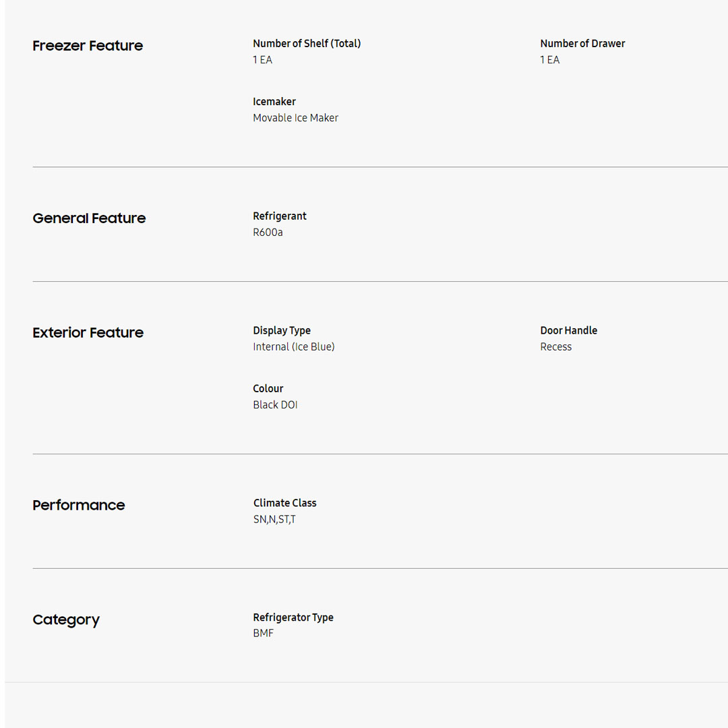Click the Display Type label

(282, 331)
